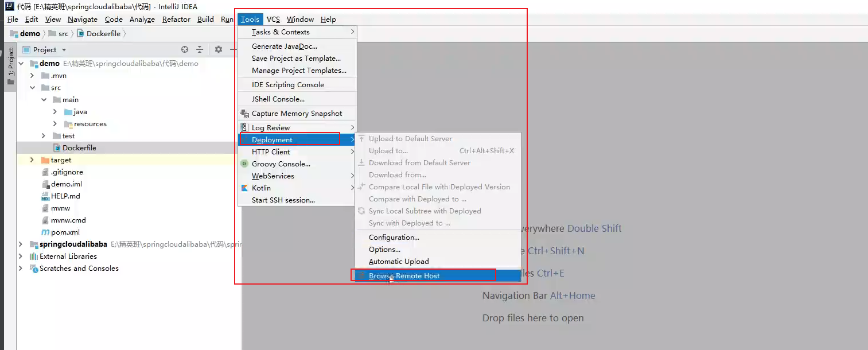This screenshot has height=350, width=868.
Task: Expand the .mvn folder
Action: tap(33, 76)
